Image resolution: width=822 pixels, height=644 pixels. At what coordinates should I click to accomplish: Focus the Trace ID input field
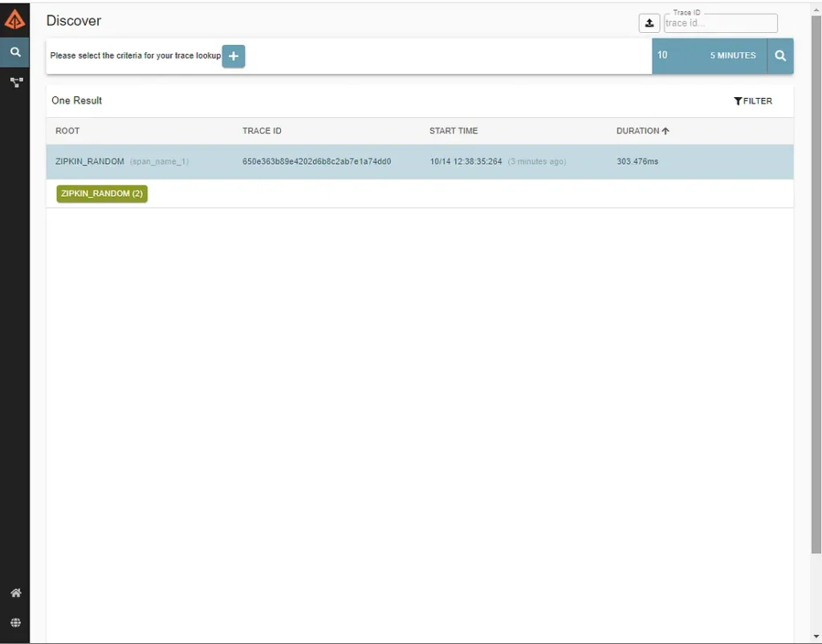pyautogui.click(x=720, y=23)
